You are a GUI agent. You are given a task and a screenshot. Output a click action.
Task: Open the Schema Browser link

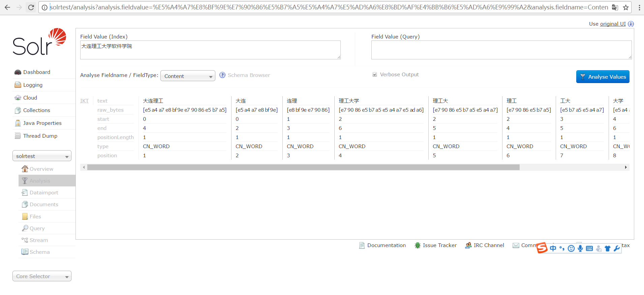pos(249,75)
